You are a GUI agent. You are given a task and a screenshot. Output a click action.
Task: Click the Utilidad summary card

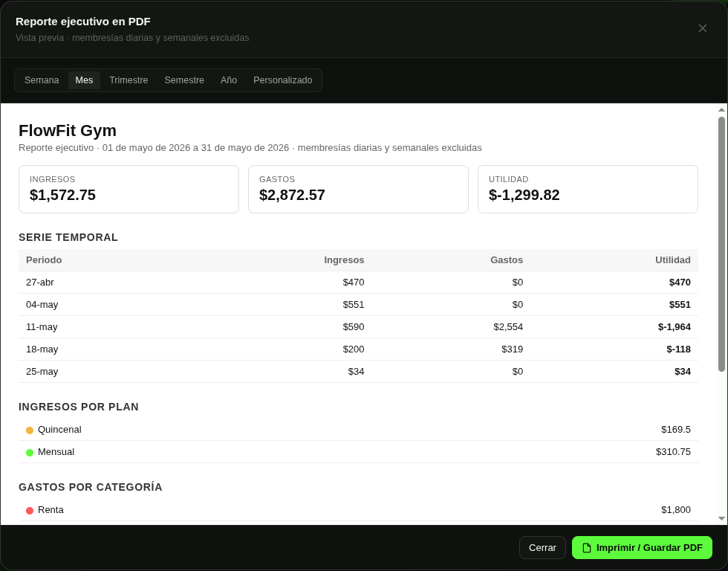pos(588,189)
